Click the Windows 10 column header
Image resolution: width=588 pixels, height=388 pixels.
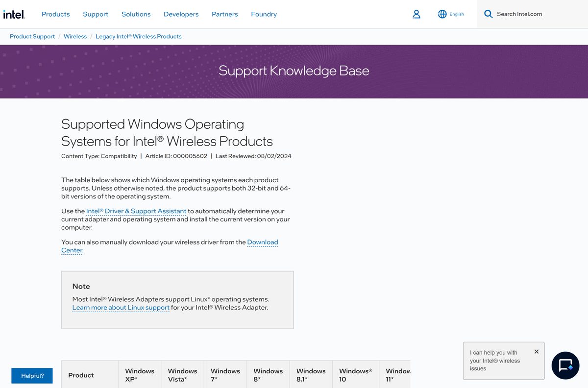(356, 375)
